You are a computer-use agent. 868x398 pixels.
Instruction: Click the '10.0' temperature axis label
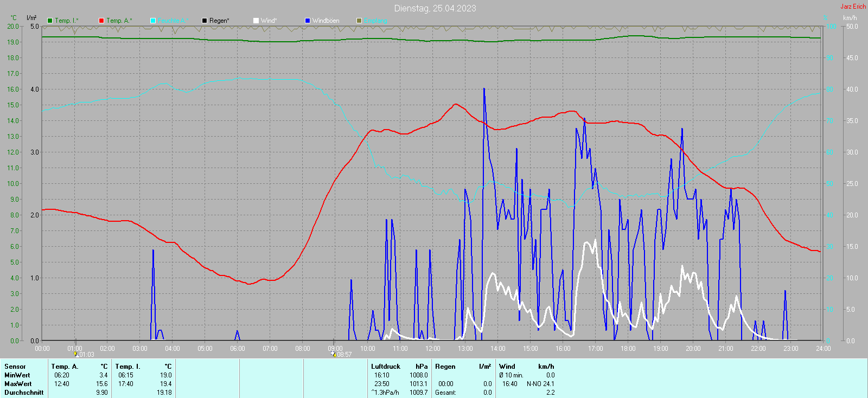click(x=13, y=184)
